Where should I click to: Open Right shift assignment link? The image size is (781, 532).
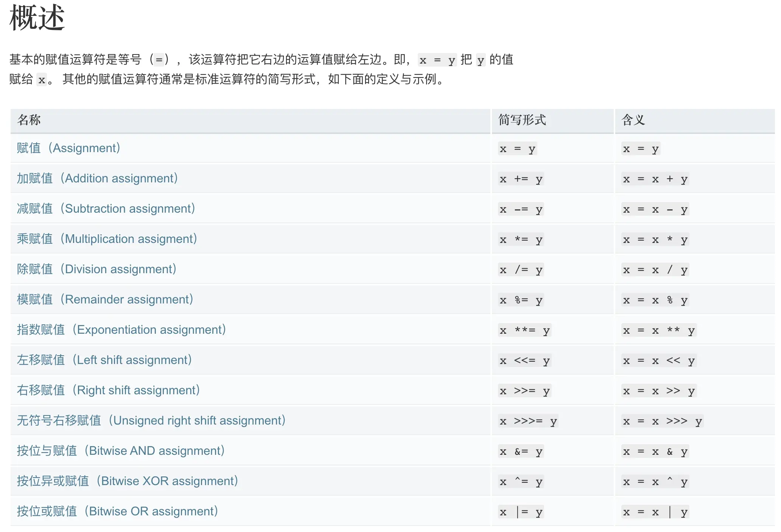click(x=108, y=390)
